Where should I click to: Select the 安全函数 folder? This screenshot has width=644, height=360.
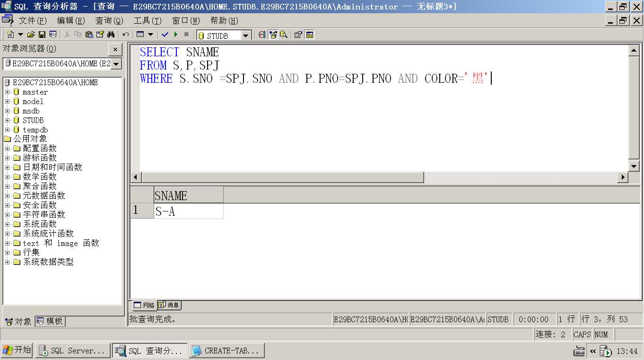(x=40, y=205)
